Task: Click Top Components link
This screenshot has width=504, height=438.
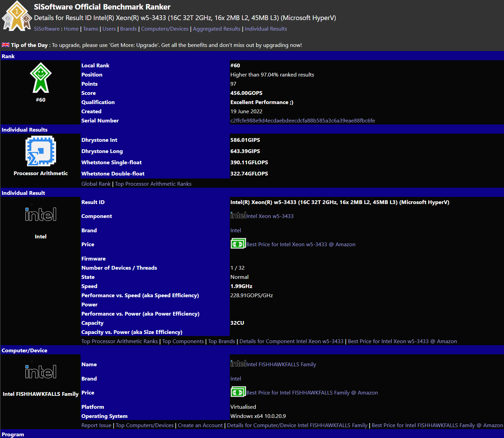Action: pos(183,341)
